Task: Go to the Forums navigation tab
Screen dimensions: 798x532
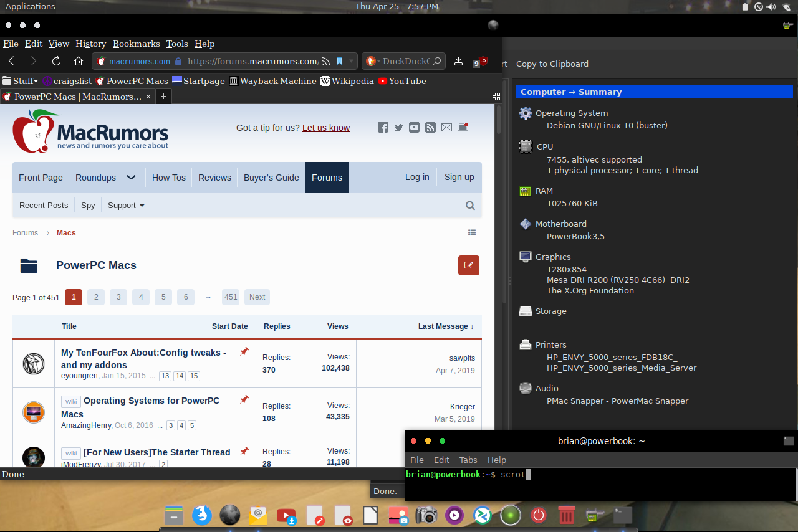Action: click(x=327, y=178)
